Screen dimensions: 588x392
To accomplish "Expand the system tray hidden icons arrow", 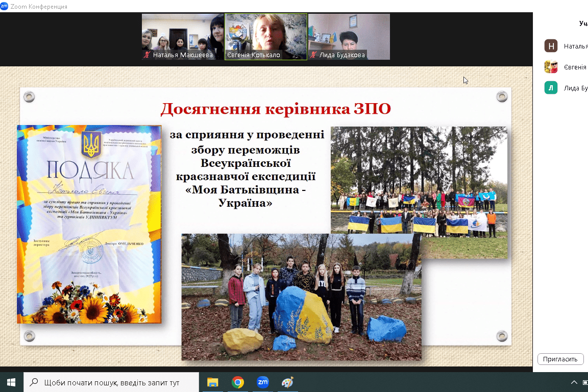I will point(574,382).
